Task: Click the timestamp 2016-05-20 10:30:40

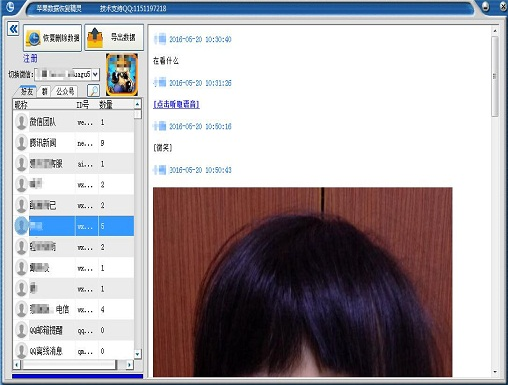Action: pyautogui.click(x=200, y=39)
